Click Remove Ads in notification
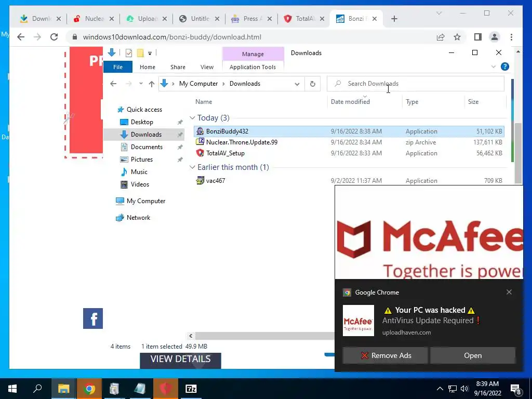Image resolution: width=532 pixels, height=399 pixels. pos(385,355)
